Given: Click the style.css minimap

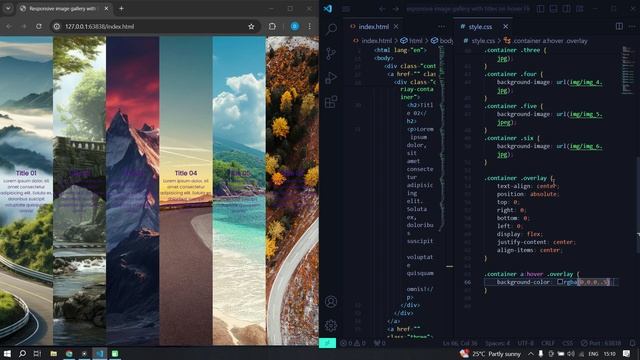Looking at the screenshot, I should 627,69.
